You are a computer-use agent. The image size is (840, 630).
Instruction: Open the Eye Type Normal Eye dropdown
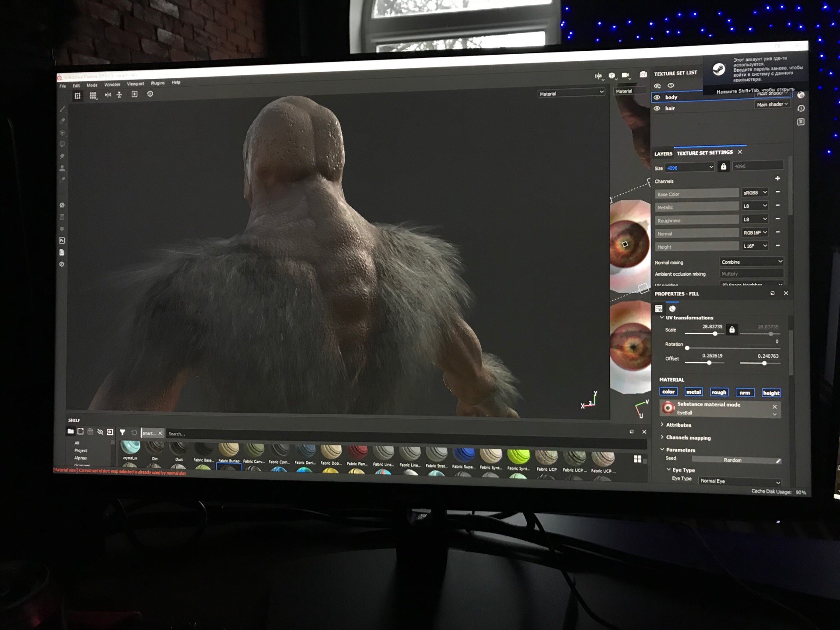[740, 482]
